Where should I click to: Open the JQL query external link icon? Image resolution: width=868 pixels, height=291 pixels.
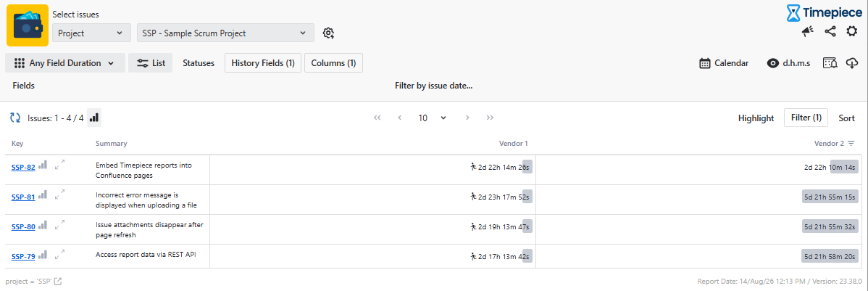57,282
